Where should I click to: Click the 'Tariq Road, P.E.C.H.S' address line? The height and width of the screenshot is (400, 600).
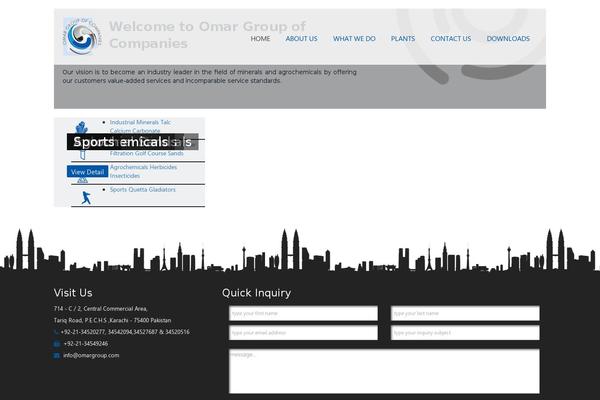(112, 320)
